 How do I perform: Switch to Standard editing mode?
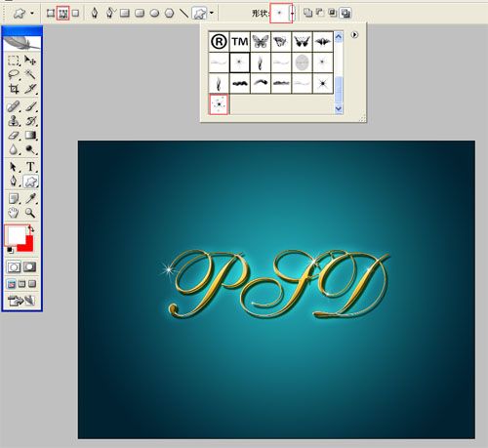14,267
